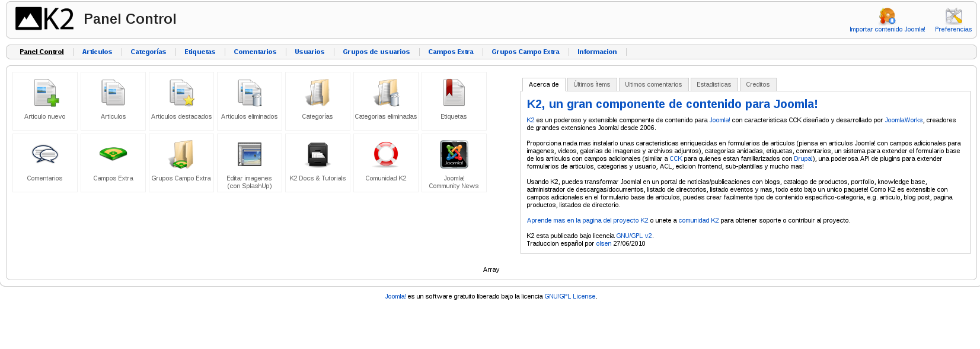Image resolution: width=980 pixels, height=349 pixels.
Task: Click Importar contenido Joomla! icon
Action: point(887,16)
